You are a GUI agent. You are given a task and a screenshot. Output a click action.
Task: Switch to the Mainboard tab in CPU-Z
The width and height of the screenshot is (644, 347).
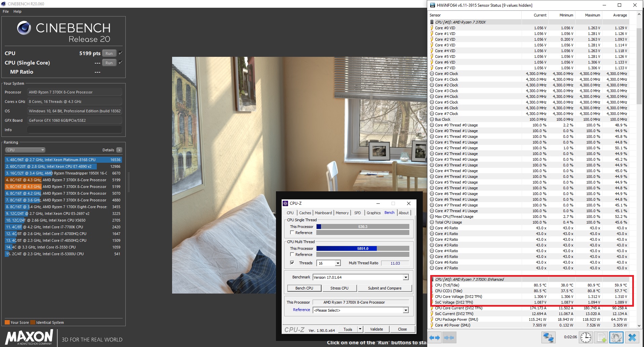point(323,213)
